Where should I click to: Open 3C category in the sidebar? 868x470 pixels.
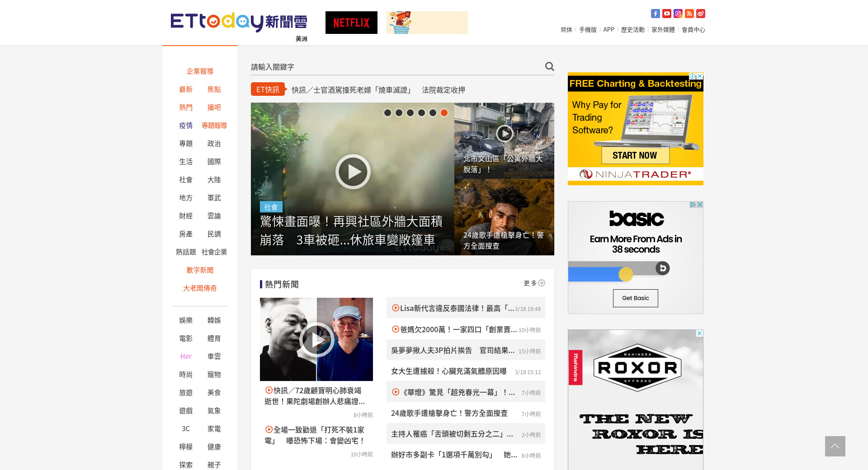[186, 429]
